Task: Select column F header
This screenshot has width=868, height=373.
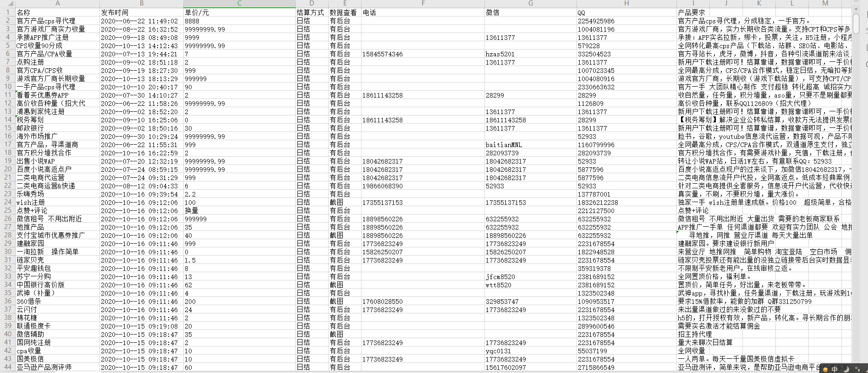Action: tap(423, 3)
